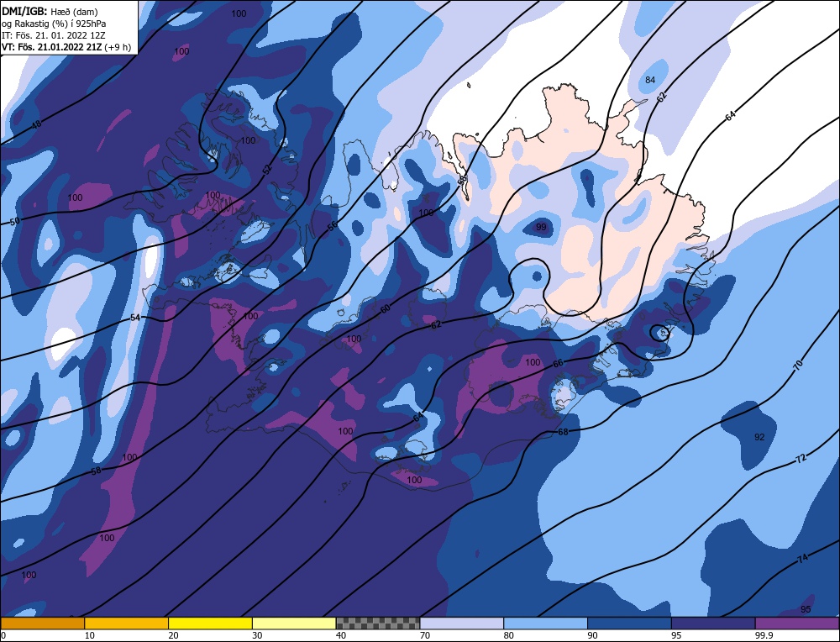Click the '99' humidity value over Iceland
The width and height of the screenshot is (840, 642).
(541, 227)
